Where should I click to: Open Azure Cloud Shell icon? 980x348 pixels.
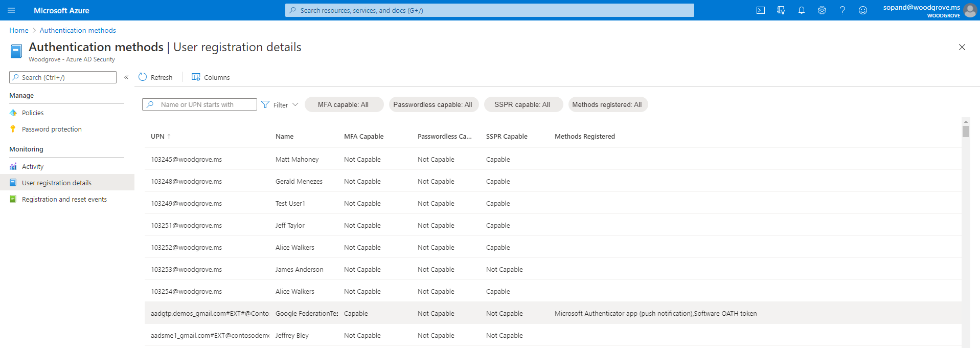tap(760, 10)
